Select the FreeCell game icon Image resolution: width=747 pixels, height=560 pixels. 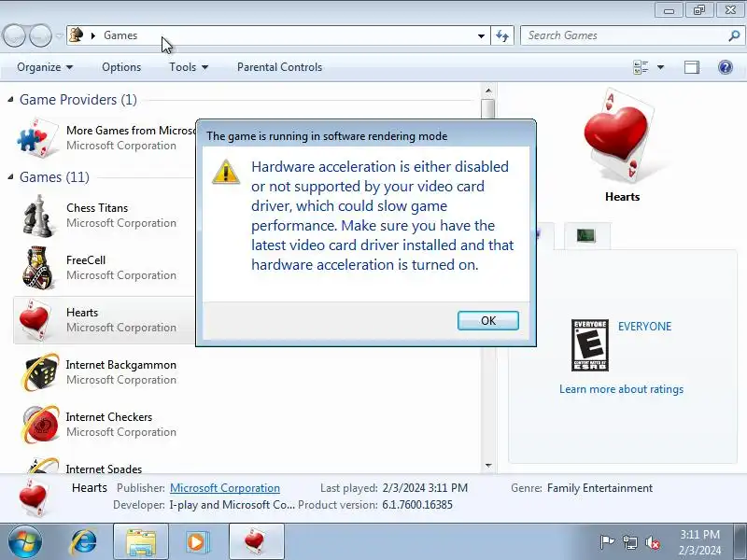[x=38, y=268]
